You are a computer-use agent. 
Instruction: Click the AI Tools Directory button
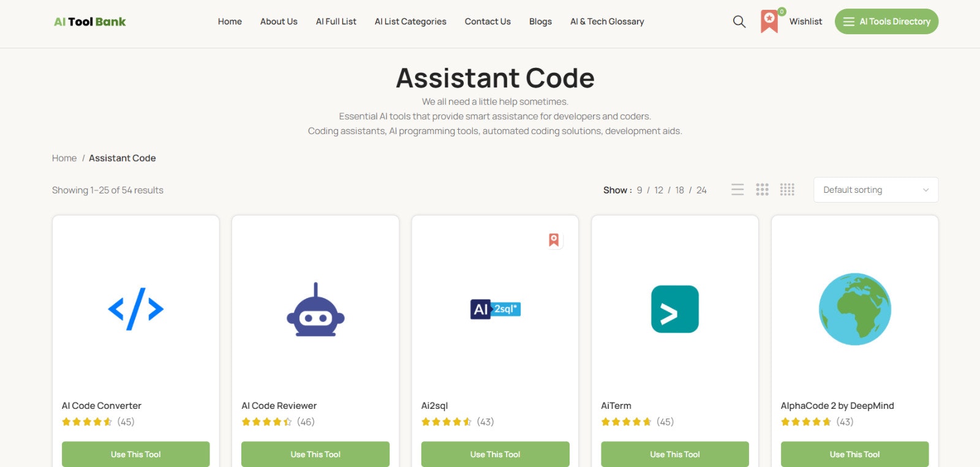[886, 21]
